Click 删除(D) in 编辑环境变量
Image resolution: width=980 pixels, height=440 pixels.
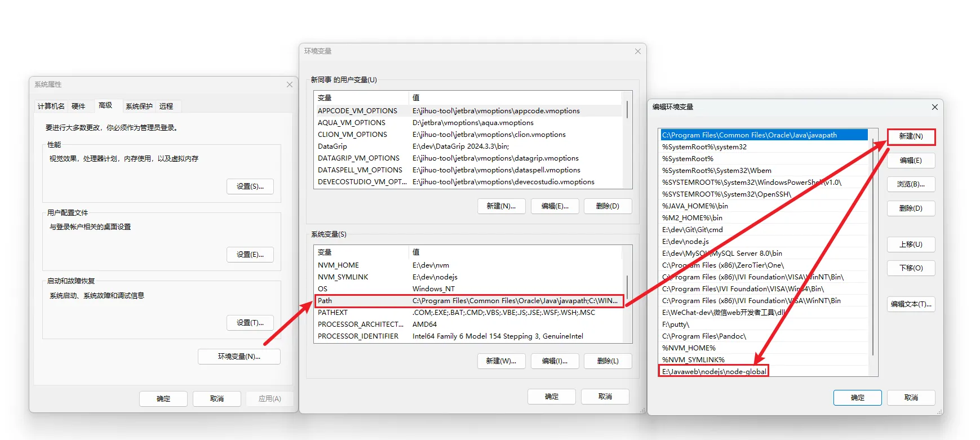point(911,208)
